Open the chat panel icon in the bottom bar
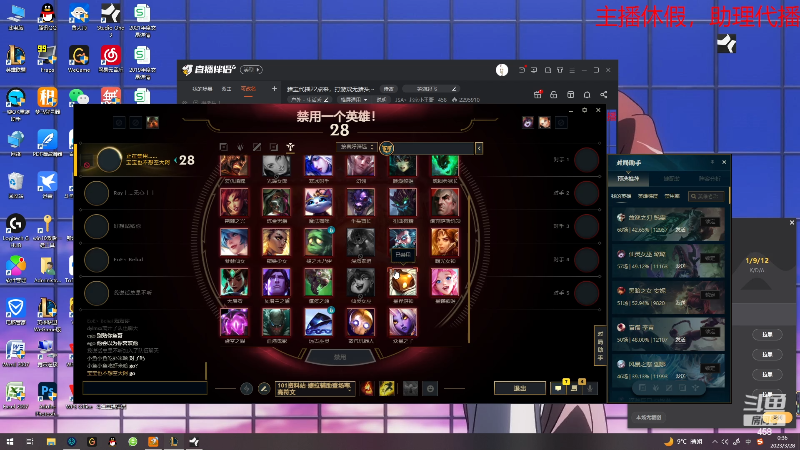 click(559, 389)
